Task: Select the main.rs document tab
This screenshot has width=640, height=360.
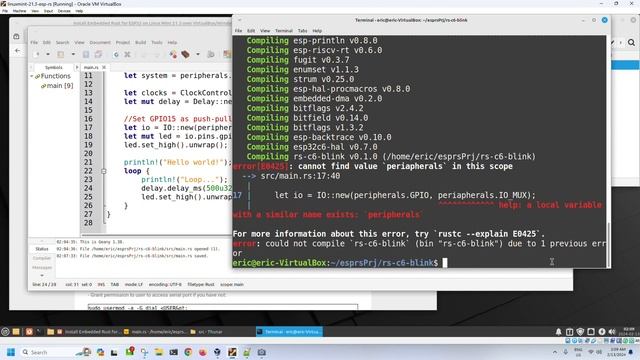Action: click(x=91, y=67)
